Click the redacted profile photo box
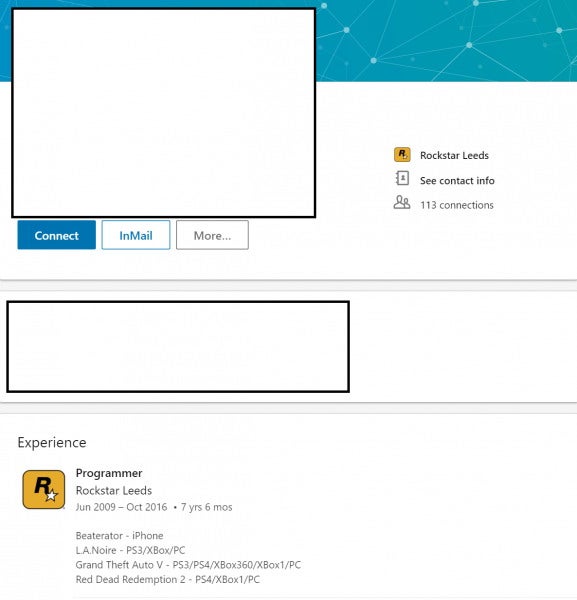Viewport: 577px width, 600px height. [164, 113]
